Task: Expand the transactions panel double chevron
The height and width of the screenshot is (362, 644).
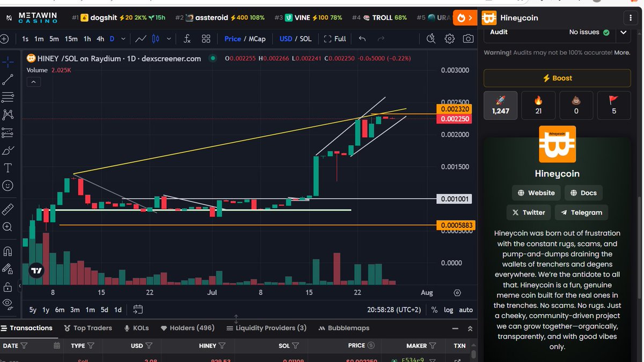Action: click(x=470, y=329)
